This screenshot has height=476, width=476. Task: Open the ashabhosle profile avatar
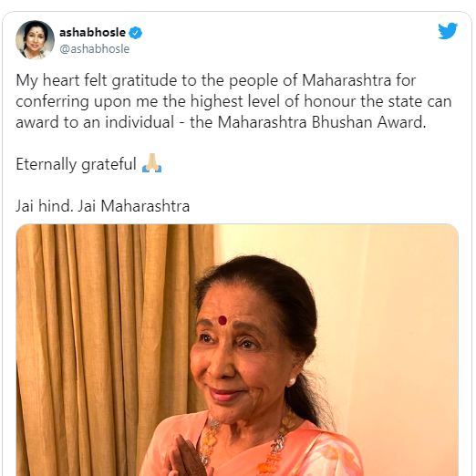point(35,40)
